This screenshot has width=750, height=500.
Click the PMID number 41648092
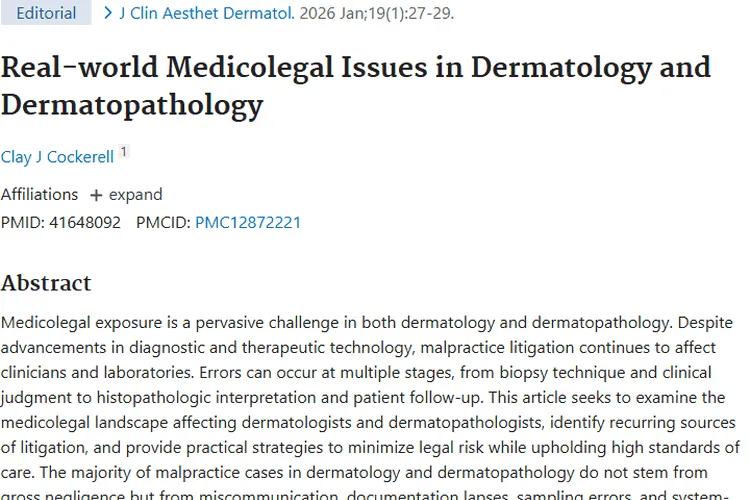pos(85,222)
